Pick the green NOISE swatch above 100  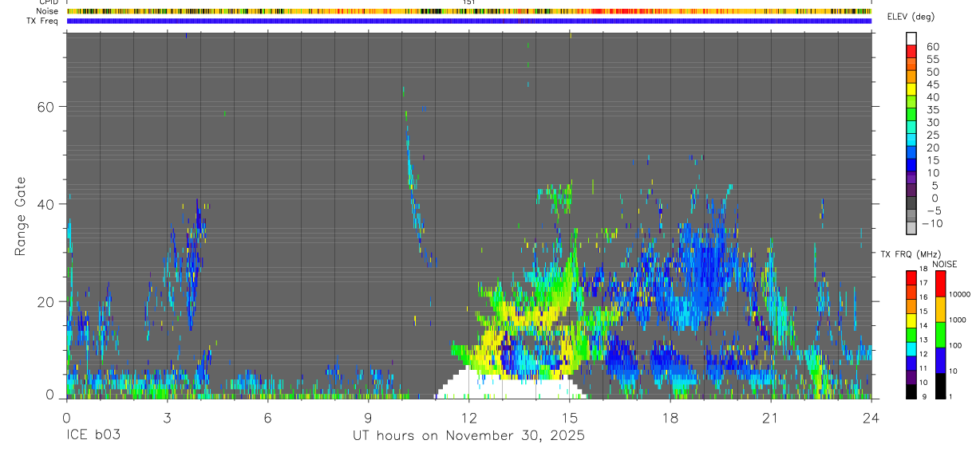pyautogui.click(x=940, y=335)
